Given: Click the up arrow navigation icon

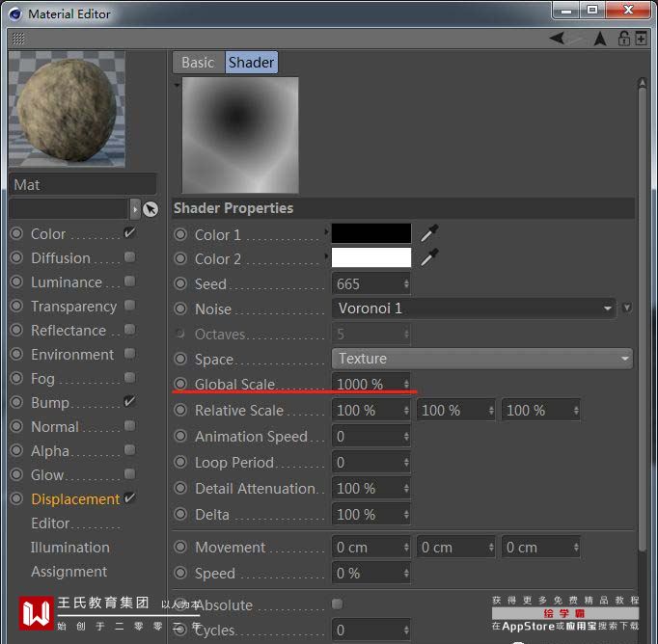Looking at the screenshot, I should (600, 39).
